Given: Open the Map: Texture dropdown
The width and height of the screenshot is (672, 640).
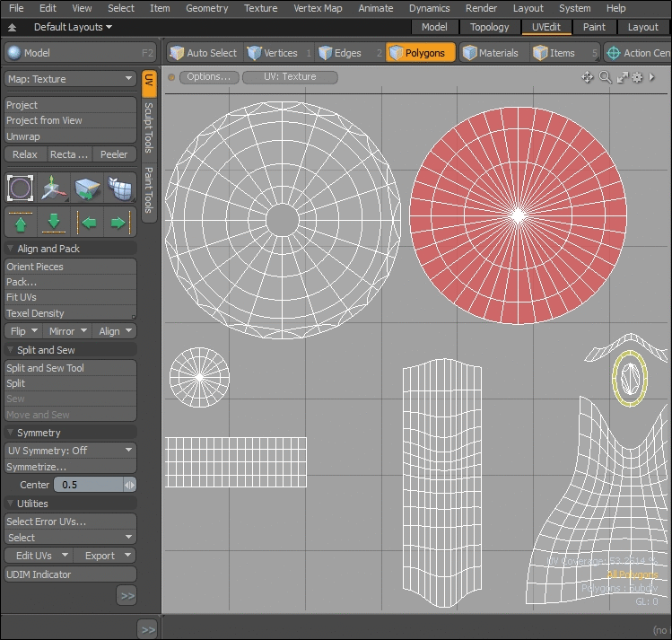Looking at the screenshot, I should coord(70,79).
